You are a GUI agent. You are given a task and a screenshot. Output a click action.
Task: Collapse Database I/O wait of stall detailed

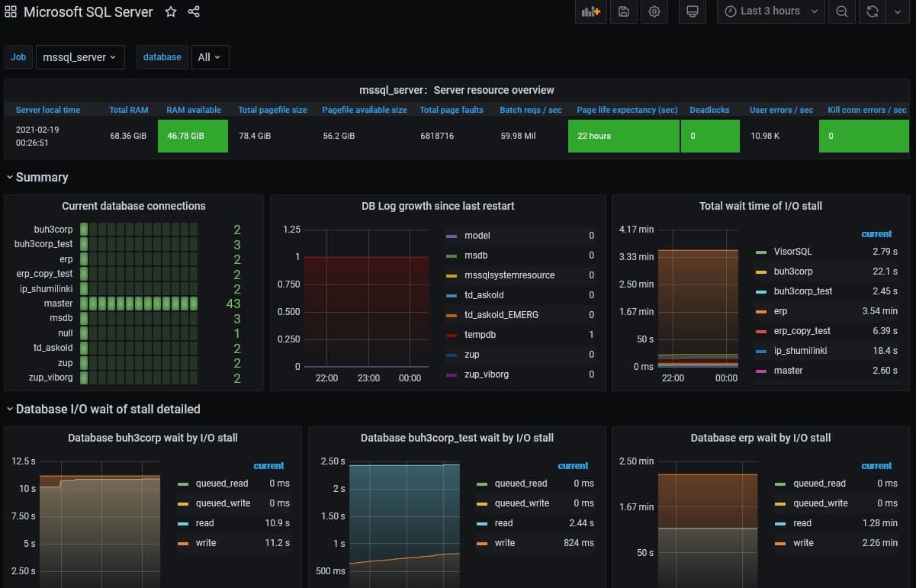(103, 409)
